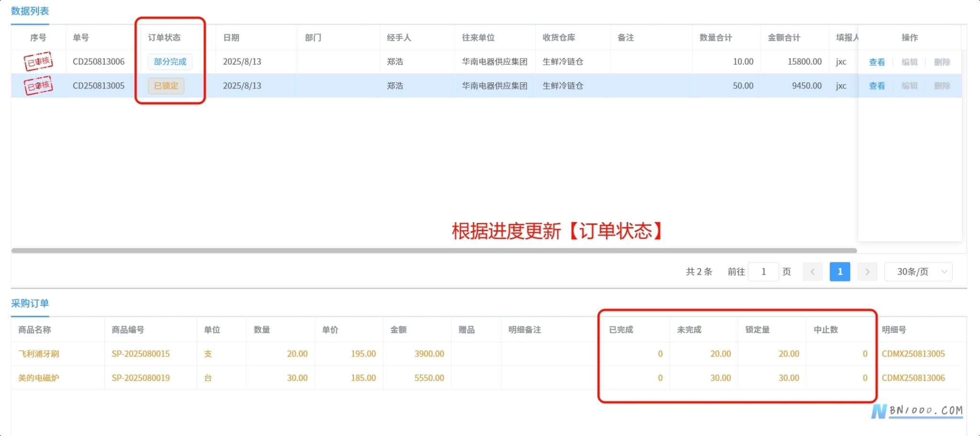Select the 已锁定 status tag

coord(166,86)
